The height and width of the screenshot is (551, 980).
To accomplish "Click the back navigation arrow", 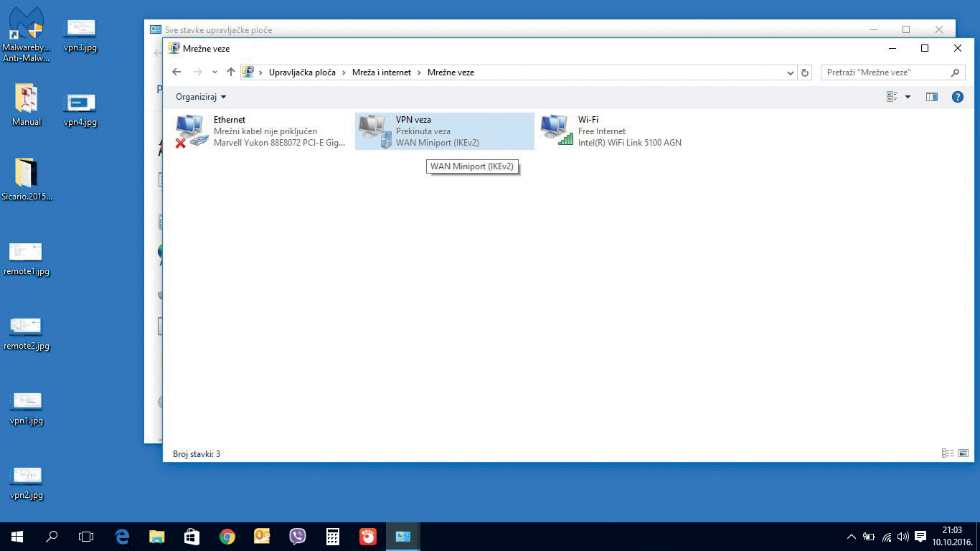I will [x=176, y=72].
